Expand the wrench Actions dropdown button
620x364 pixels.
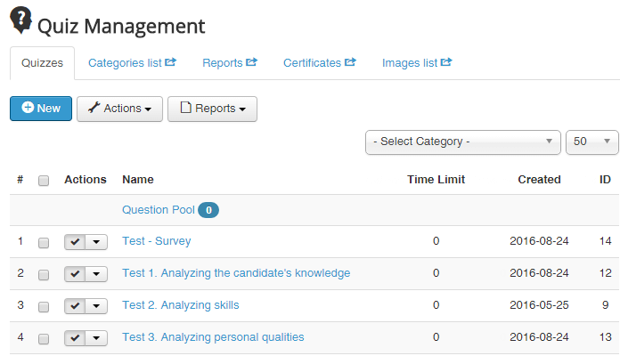point(119,109)
